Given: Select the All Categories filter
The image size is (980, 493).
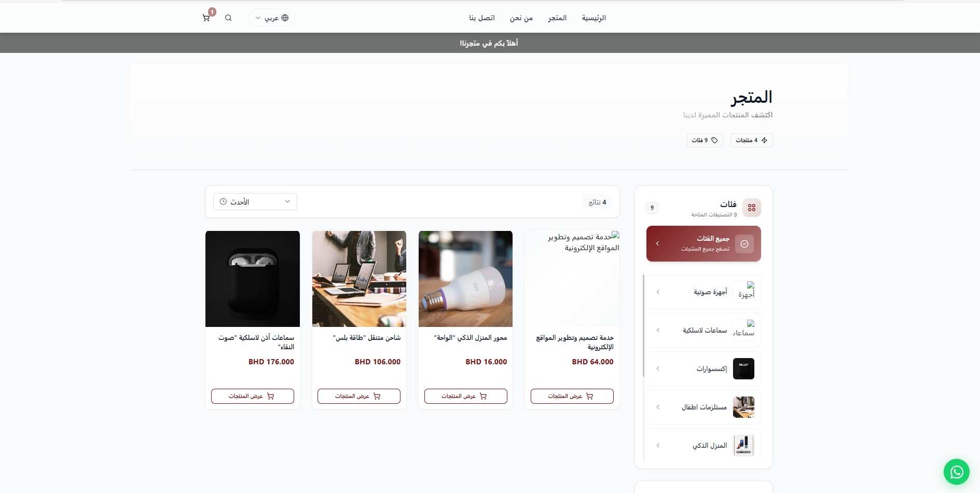Looking at the screenshot, I should point(703,243).
